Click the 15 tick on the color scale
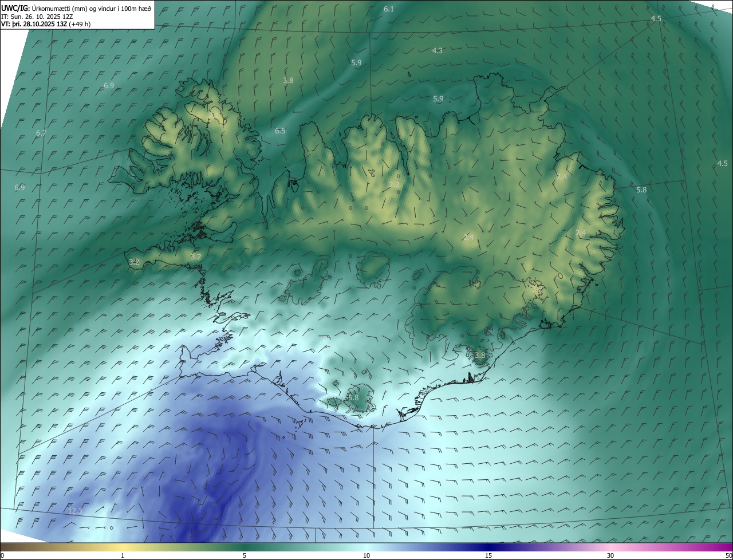Image resolution: width=733 pixels, height=560 pixels. point(488,555)
